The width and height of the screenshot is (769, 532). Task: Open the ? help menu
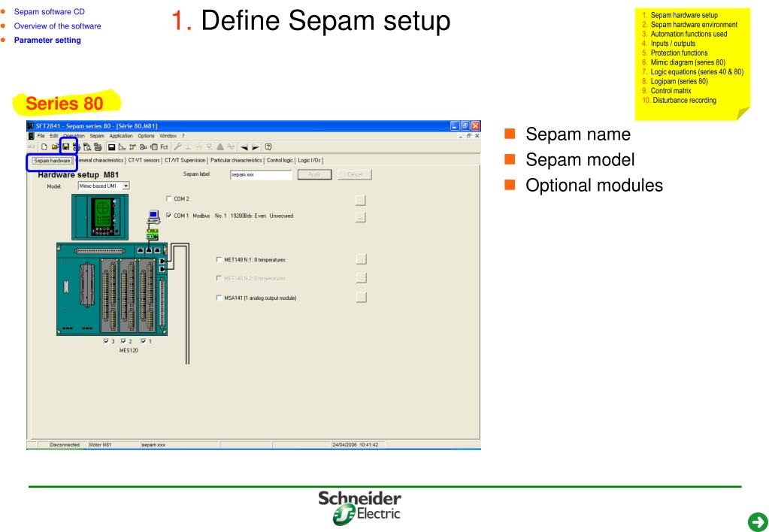[183, 136]
